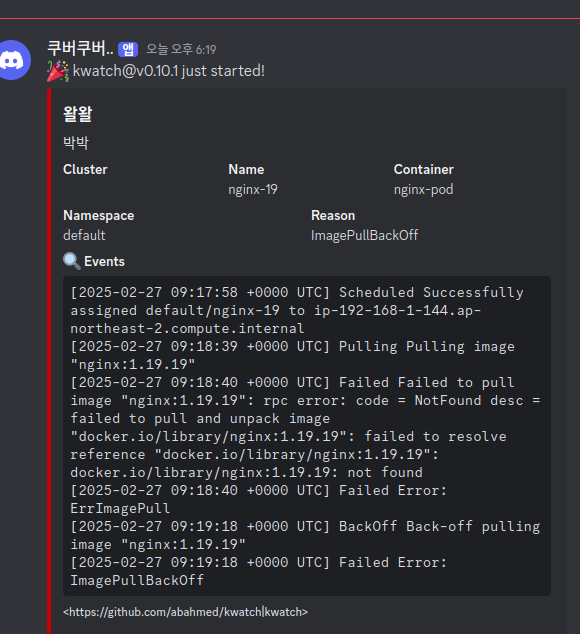Click the Events heading text
This screenshot has height=634, width=580.
[104, 262]
